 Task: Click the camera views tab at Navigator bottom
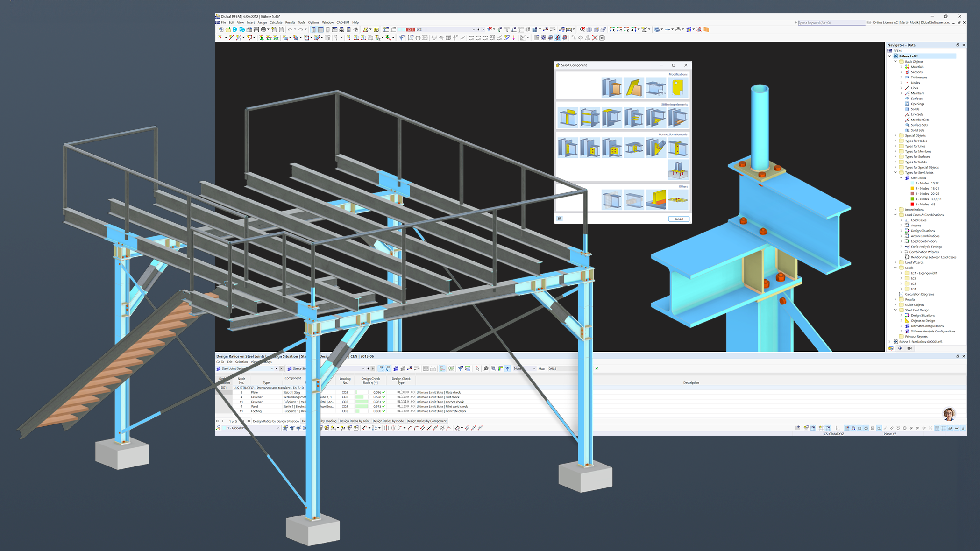click(909, 348)
